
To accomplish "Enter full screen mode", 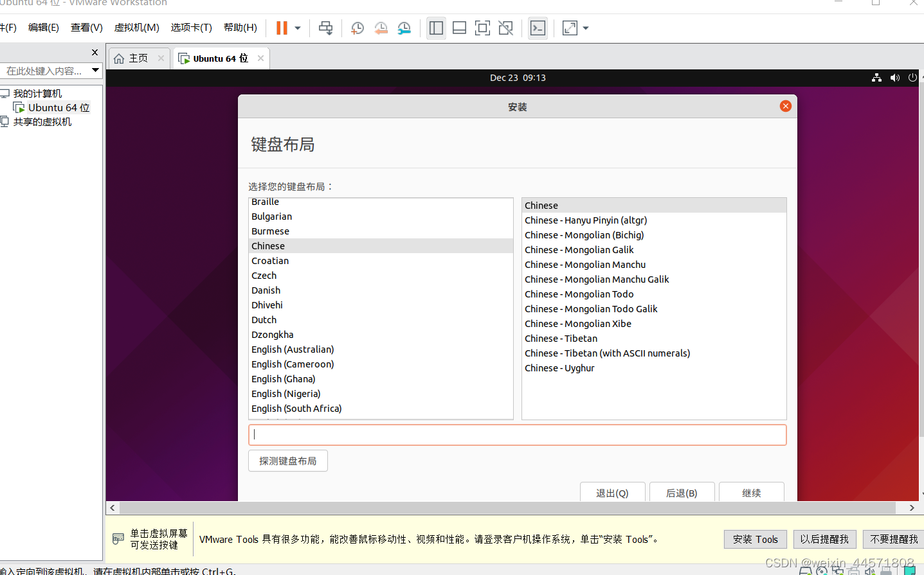I will 482,28.
